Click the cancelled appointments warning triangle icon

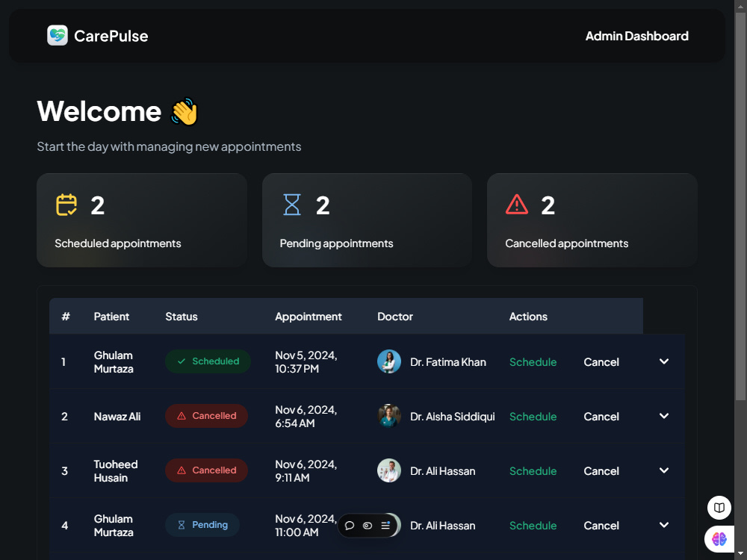point(517,205)
